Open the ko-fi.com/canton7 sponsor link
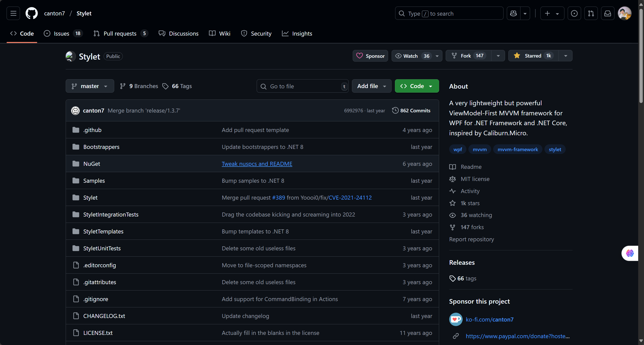Image resolution: width=644 pixels, height=345 pixels. pyautogui.click(x=489, y=320)
